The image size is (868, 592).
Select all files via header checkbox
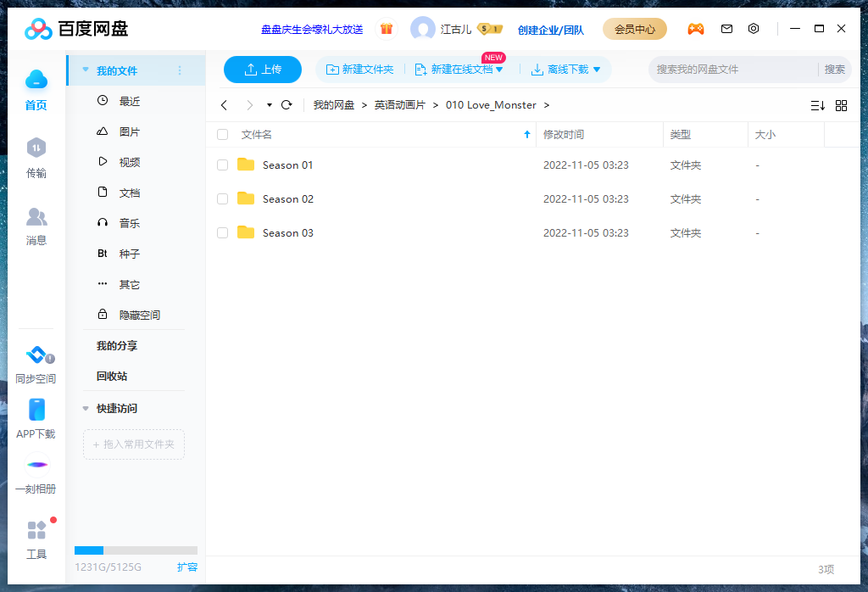point(222,134)
